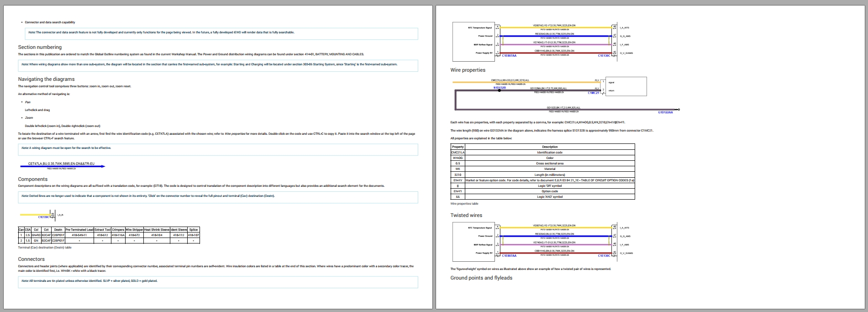
Task: Select the 'Cross sectional area' description cell
Action: [550, 164]
